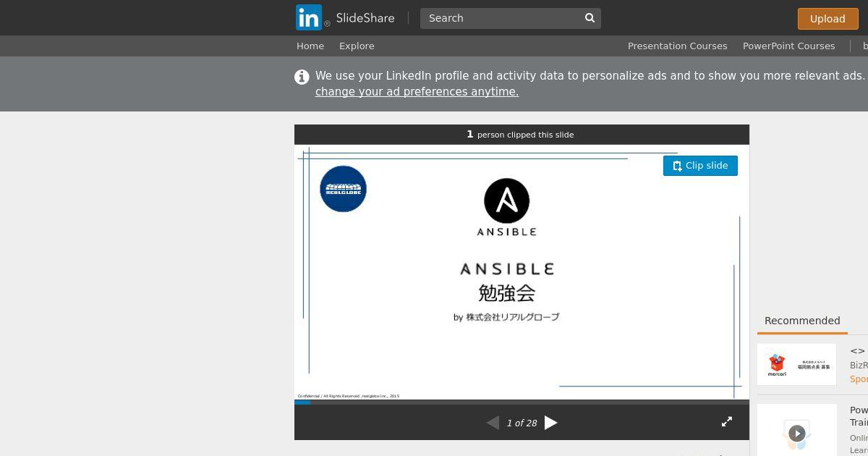Image resolution: width=868 pixels, height=456 pixels.
Task: Open Presentation Courses link
Action: pyautogui.click(x=677, y=46)
